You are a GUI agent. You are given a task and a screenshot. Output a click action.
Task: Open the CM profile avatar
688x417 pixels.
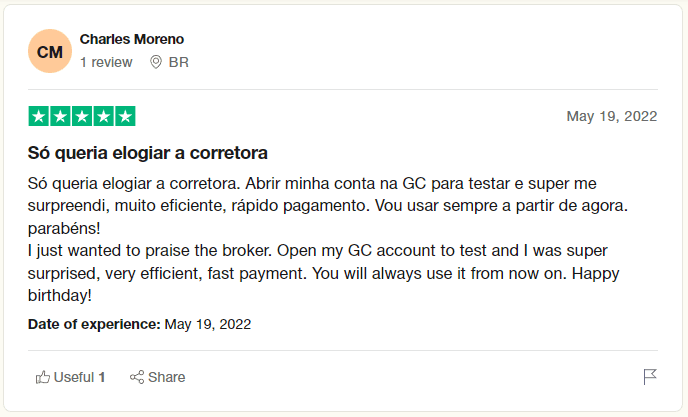pos(50,51)
